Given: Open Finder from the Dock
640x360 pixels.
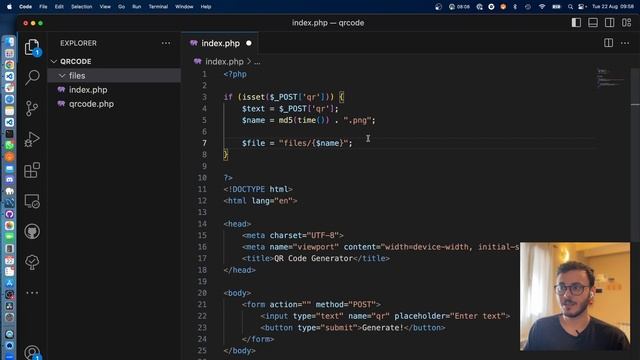Looking at the screenshot, I should coord(9,42).
